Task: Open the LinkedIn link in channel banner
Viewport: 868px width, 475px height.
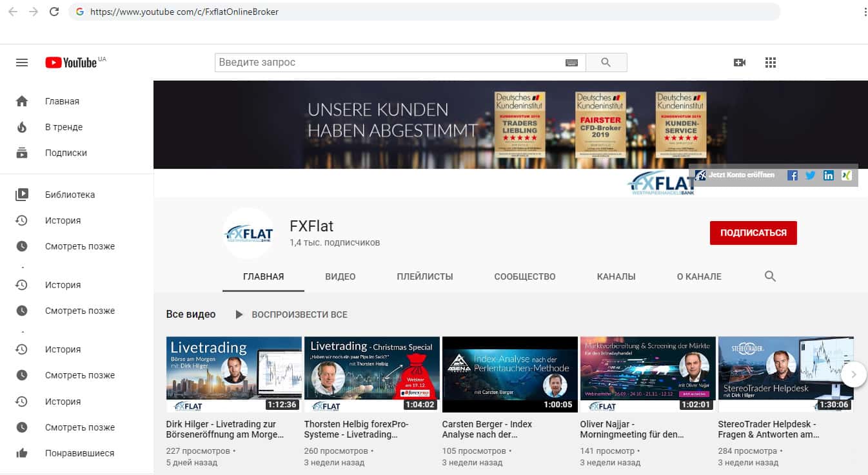Action: [829, 175]
